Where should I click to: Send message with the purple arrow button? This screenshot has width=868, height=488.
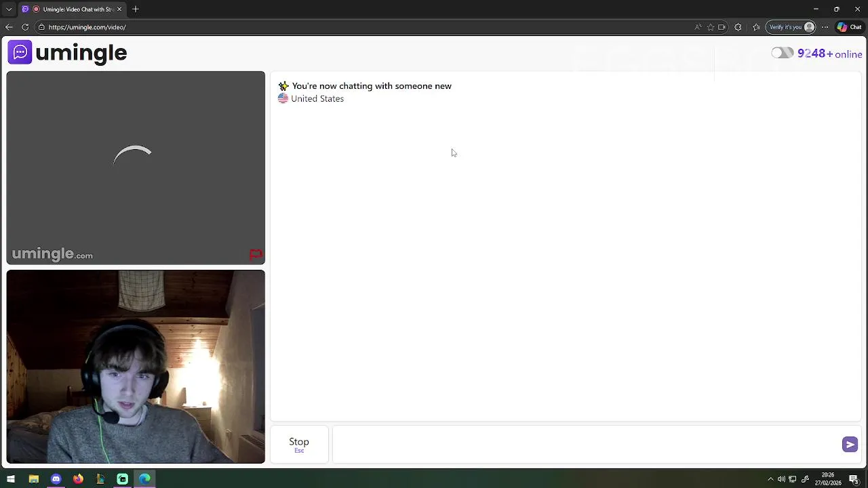pyautogui.click(x=850, y=445)
